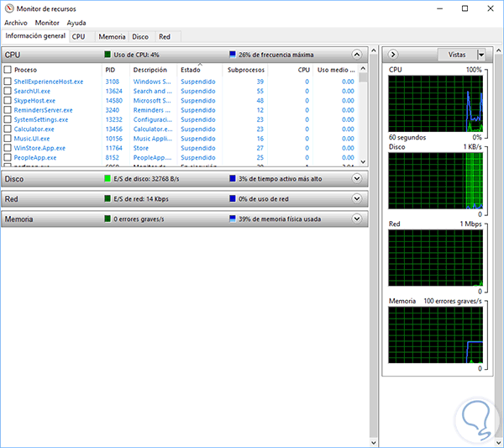Click the CPU usage graph
This screenshot has height=448, width=504.
click(435, 103)
